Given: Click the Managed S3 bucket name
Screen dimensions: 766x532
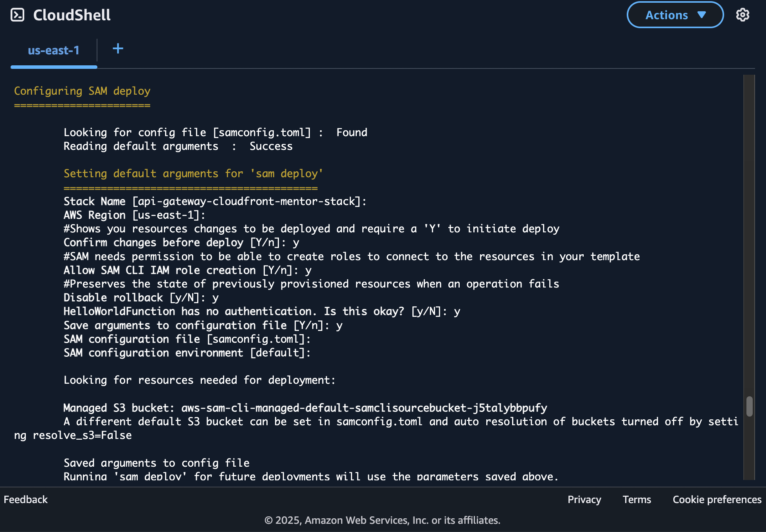Looking at the screenshot, I should 364,408.
